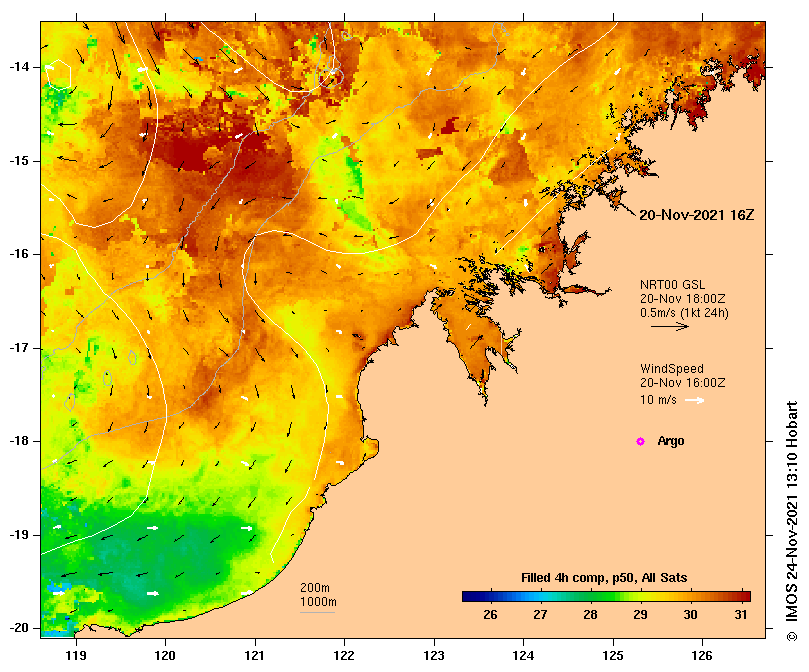Image resolution: width=809 pixels, height=672 pixels.
Task: Click the longitude axis label 123
Action: click(434, 655)
